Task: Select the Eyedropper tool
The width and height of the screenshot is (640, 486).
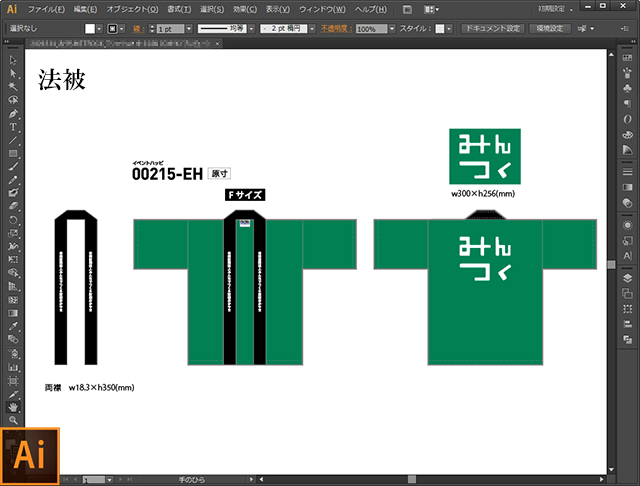Action: [13, 326]
